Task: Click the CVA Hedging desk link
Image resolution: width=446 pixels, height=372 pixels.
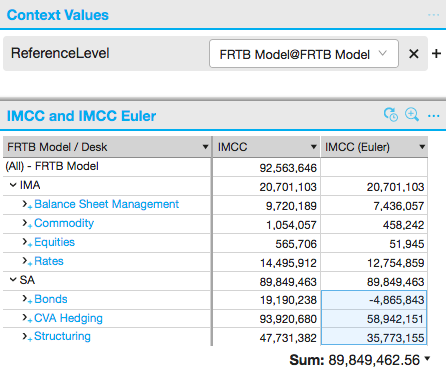Action: [68, 318]
